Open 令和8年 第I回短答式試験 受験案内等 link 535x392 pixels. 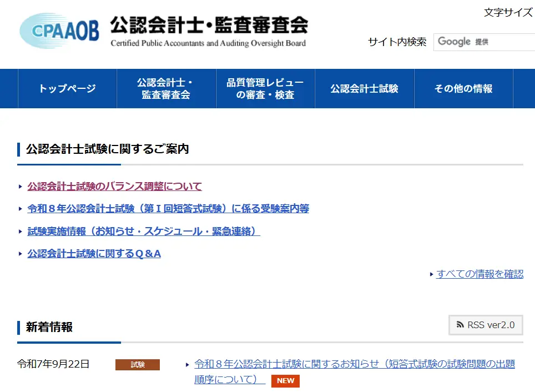click(x=168, y=209)
